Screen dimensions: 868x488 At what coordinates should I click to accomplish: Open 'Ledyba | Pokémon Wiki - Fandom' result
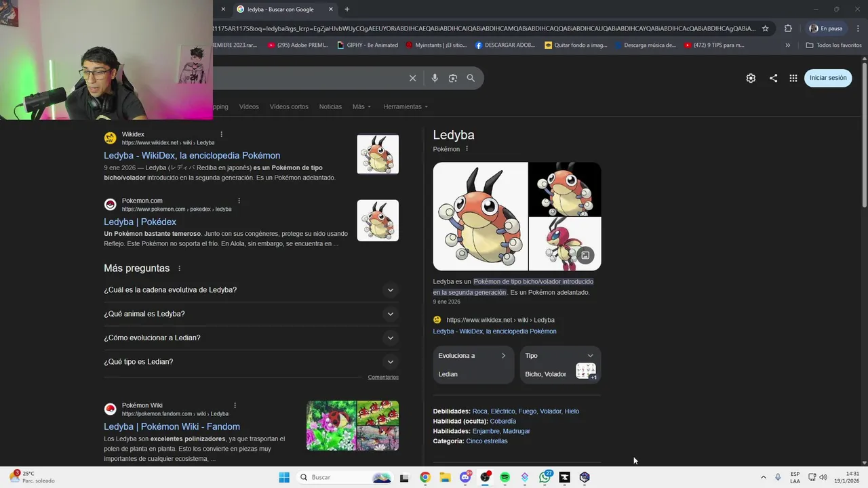[172, 427]
